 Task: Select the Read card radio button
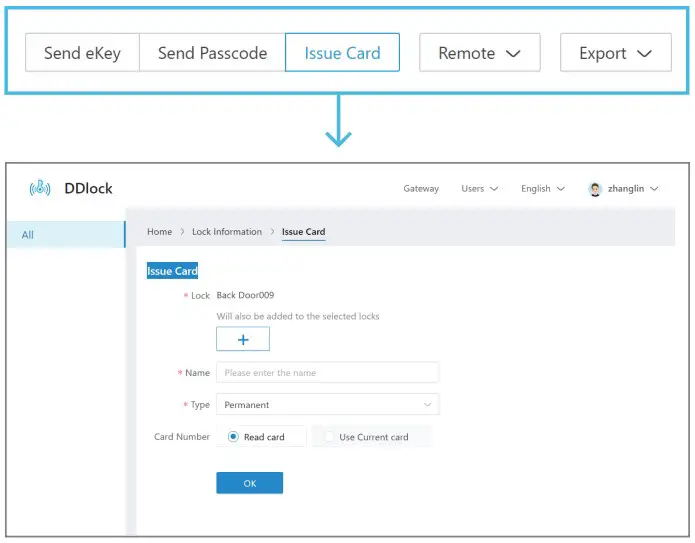233,437
